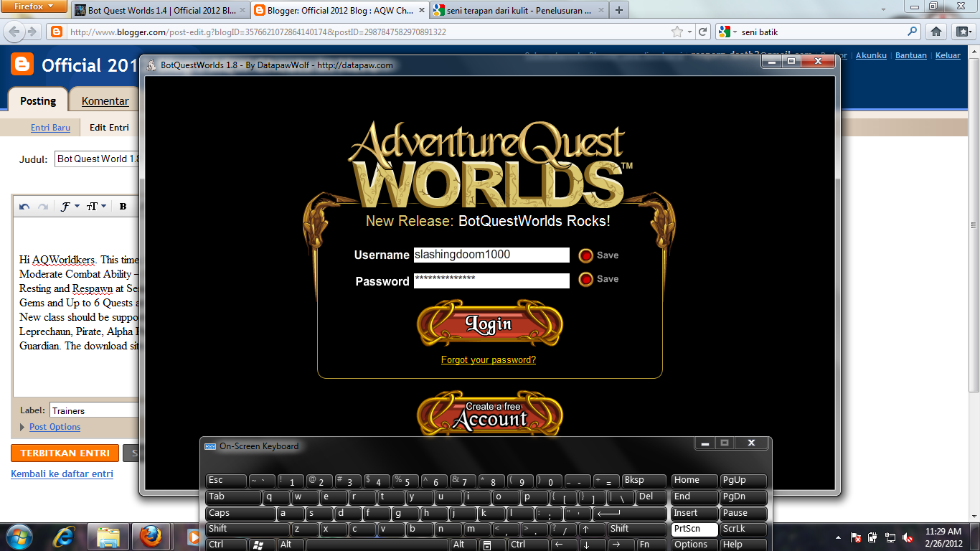Enable Save next to the Username field

pos(585,255)
